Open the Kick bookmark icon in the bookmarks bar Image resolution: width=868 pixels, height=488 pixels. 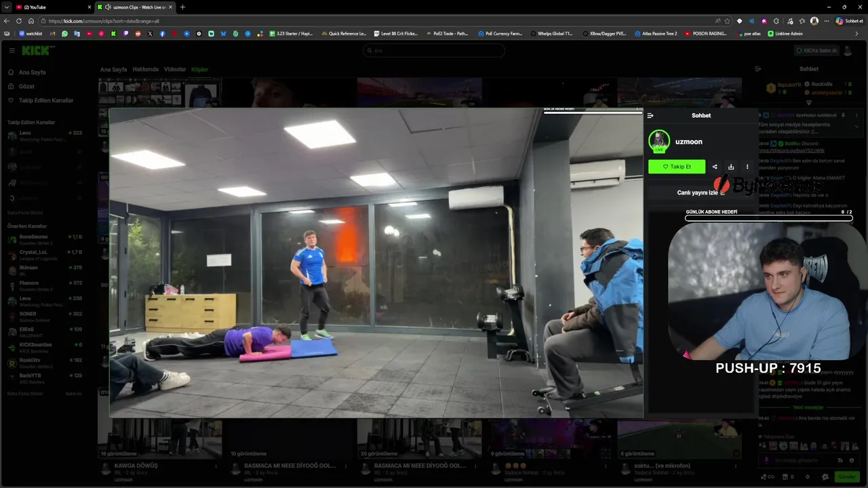(113, 33)
